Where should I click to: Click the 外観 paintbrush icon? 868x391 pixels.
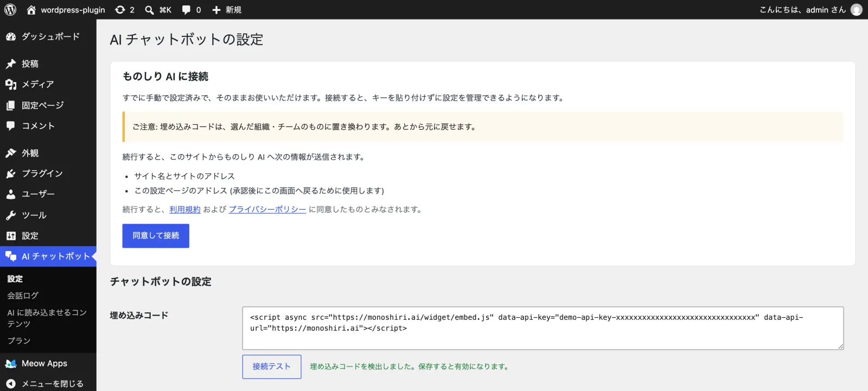tap(11, 153)
